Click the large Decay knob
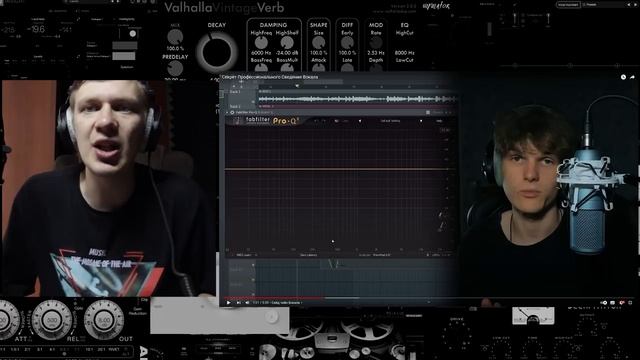 point(217,52)
